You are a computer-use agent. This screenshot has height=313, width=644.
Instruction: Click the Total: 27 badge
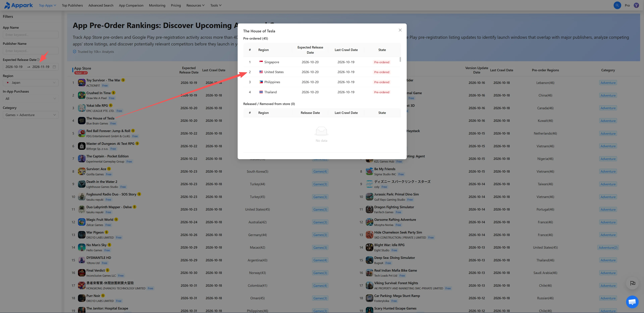(81, 73)
